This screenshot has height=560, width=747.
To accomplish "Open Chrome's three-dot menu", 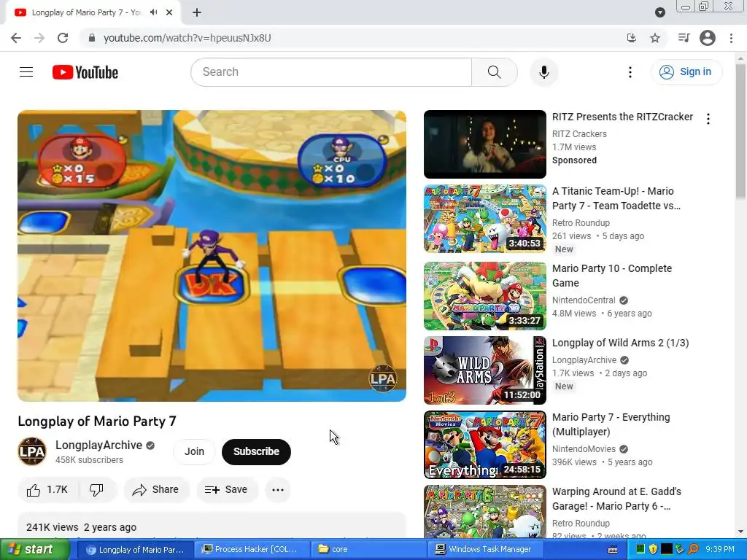I will pos(731,38).
